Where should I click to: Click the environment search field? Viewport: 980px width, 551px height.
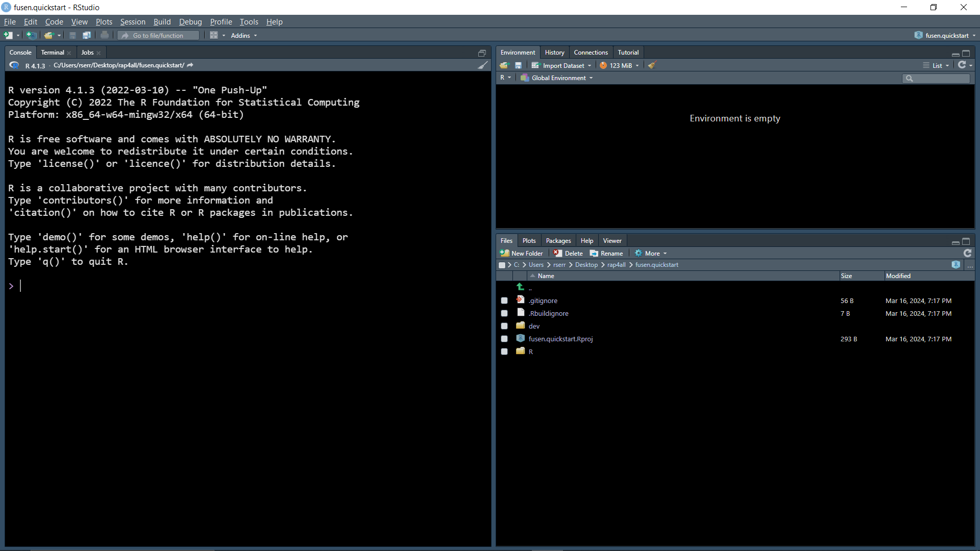pos(940,78)
